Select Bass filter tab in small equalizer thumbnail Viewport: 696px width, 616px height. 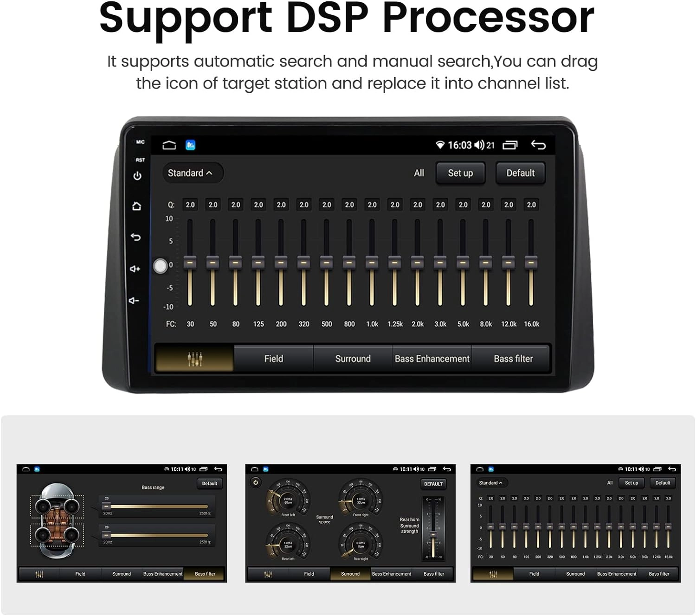659,574
